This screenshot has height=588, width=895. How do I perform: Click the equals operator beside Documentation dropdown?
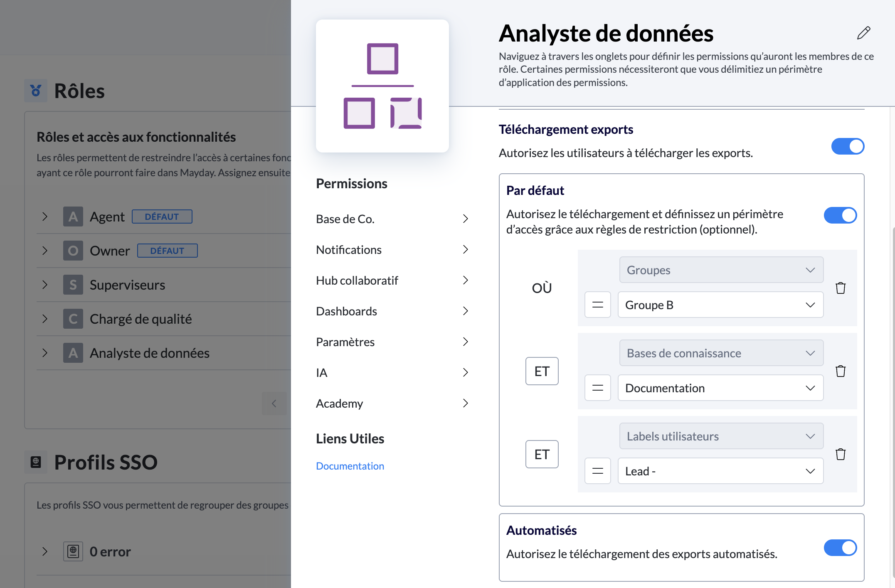[597, 388]
